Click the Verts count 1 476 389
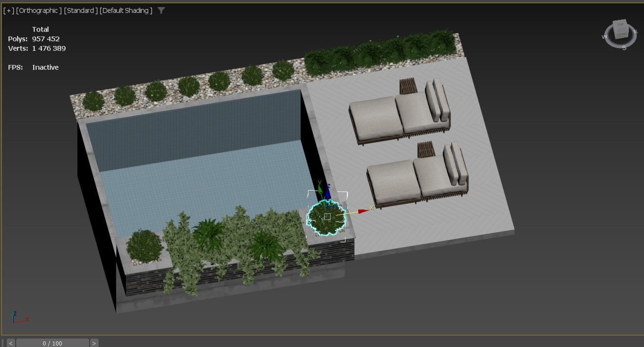This screenshot has width=644, height=347. point(49,48)
